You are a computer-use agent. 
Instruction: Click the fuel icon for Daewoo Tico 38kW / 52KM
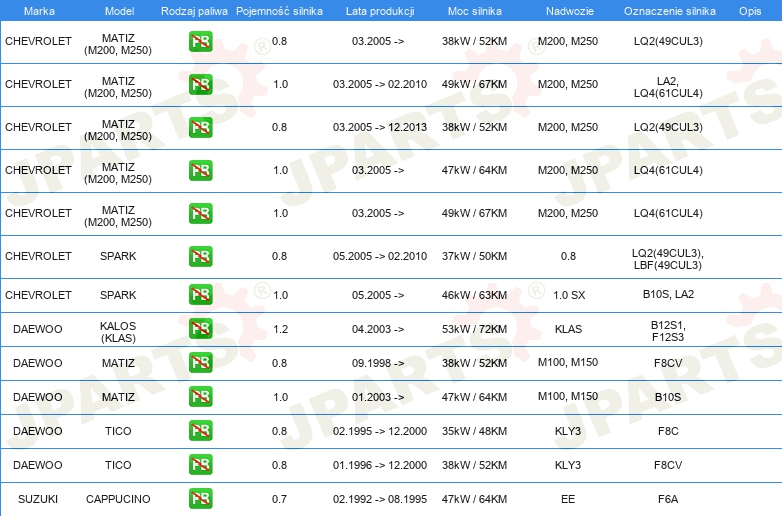pyautogui.click(x=200, y=465)
